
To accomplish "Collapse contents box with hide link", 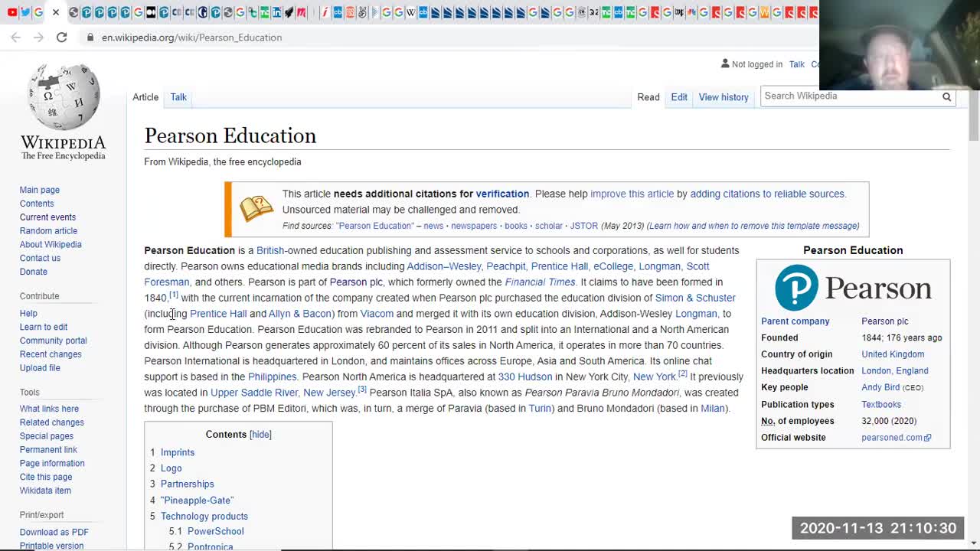I will coord(260,435).
